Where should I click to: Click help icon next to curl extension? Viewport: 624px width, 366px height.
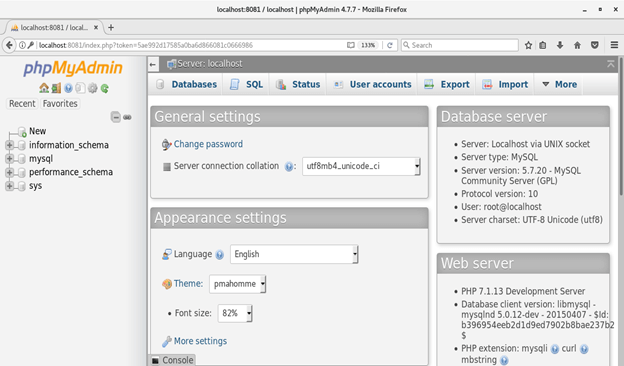tap(584, 349)
